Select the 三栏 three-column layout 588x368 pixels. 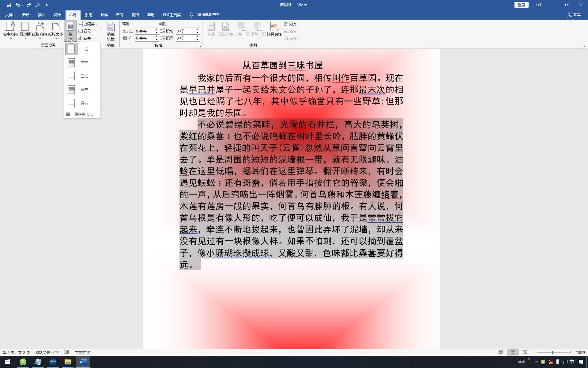(82, 76)
